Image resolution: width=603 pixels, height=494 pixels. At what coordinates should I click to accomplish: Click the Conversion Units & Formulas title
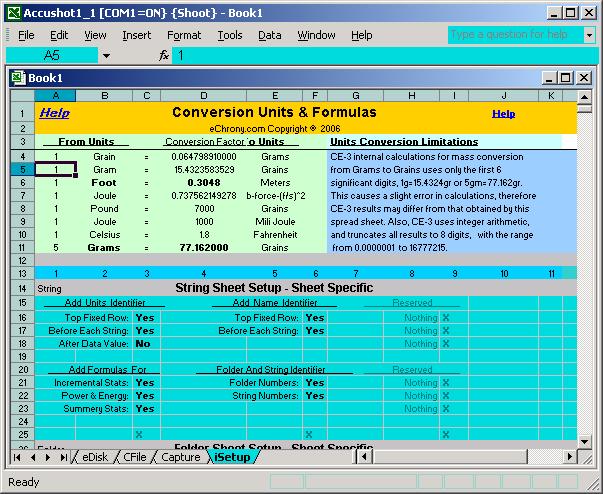pos(274,112)
